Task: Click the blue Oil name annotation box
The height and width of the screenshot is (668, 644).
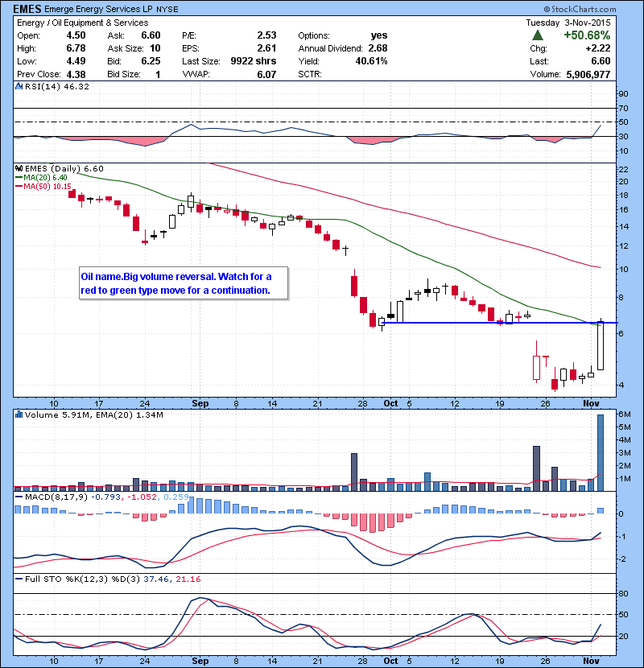Action: pos(184,283)
